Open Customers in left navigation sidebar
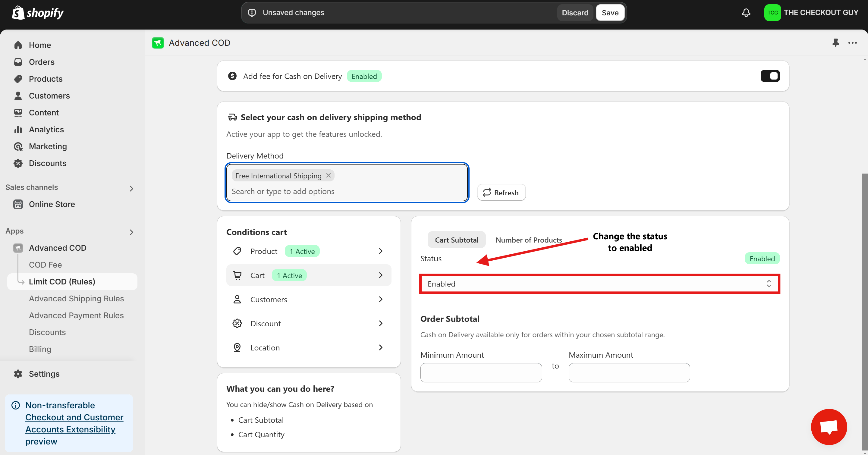868x455 pixels. coord(49,96)
